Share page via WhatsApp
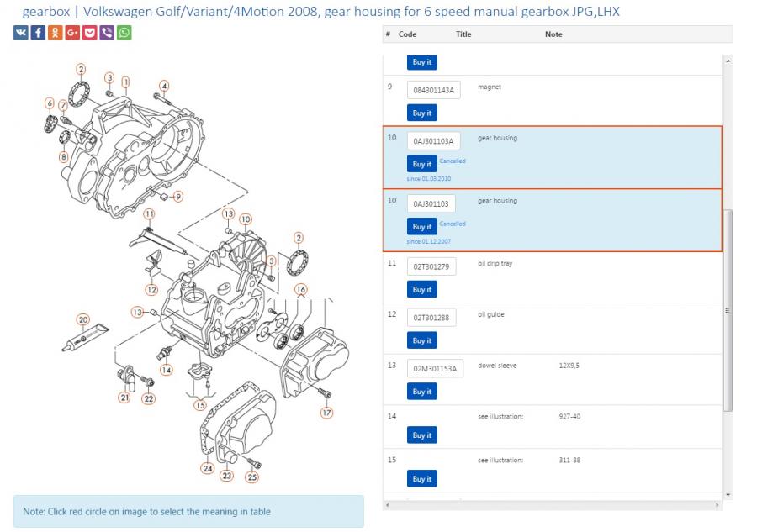757x532 pixels. [x=124, y=33]
